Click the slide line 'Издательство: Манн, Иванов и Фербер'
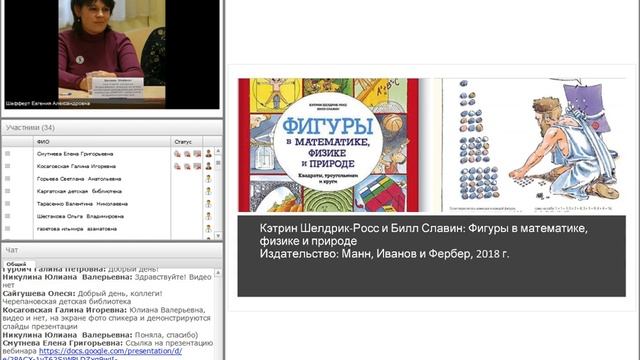This screenshot has height=360, width=640. click(384, 254)
